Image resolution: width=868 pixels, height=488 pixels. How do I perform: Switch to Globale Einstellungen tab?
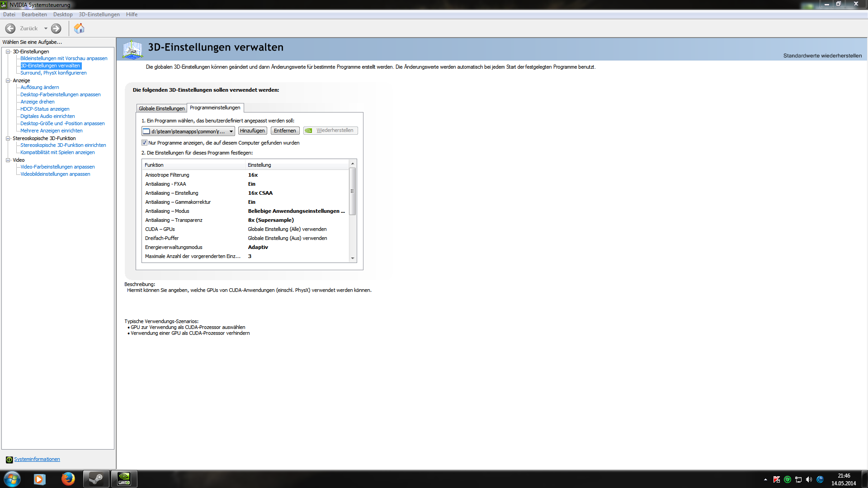pos(161,108)
